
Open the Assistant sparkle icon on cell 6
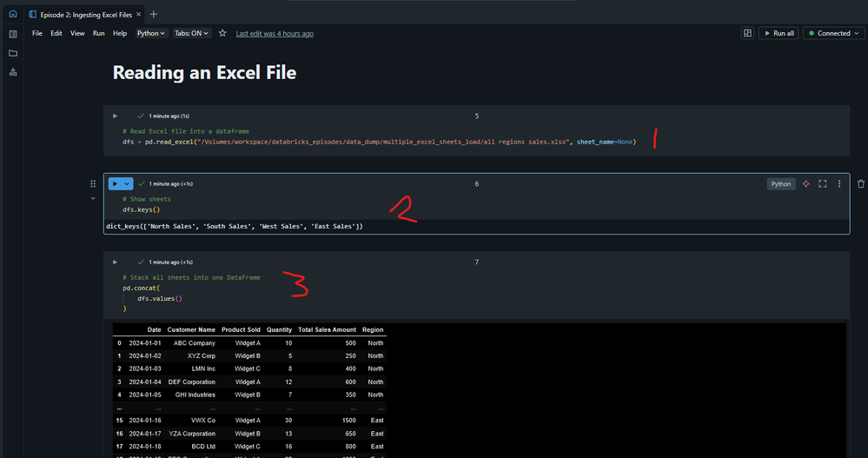click(805, 184)
